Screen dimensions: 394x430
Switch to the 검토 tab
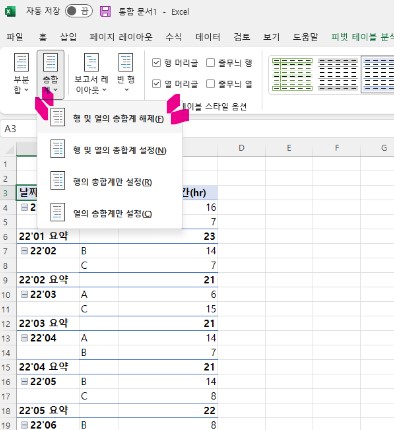(x=242, y=36)
